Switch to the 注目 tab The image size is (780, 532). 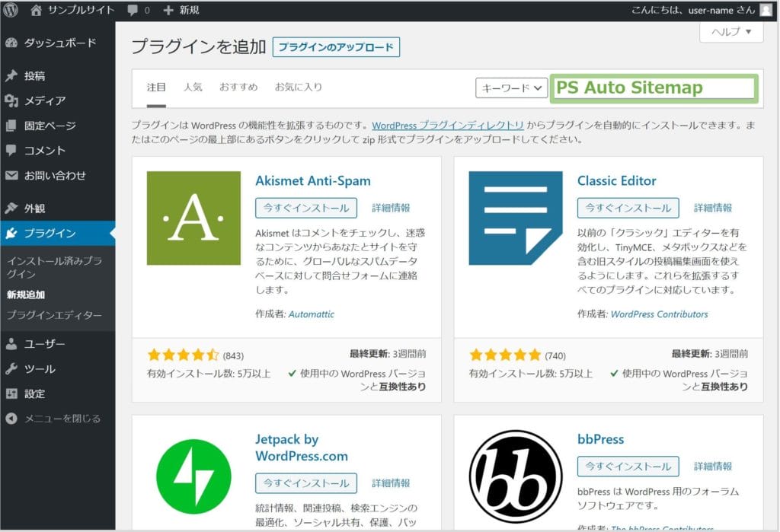(156, 88)
